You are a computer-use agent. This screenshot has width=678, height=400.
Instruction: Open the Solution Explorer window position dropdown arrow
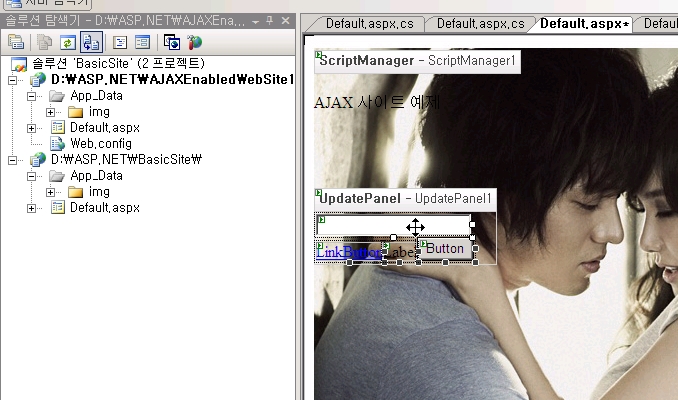256,21
